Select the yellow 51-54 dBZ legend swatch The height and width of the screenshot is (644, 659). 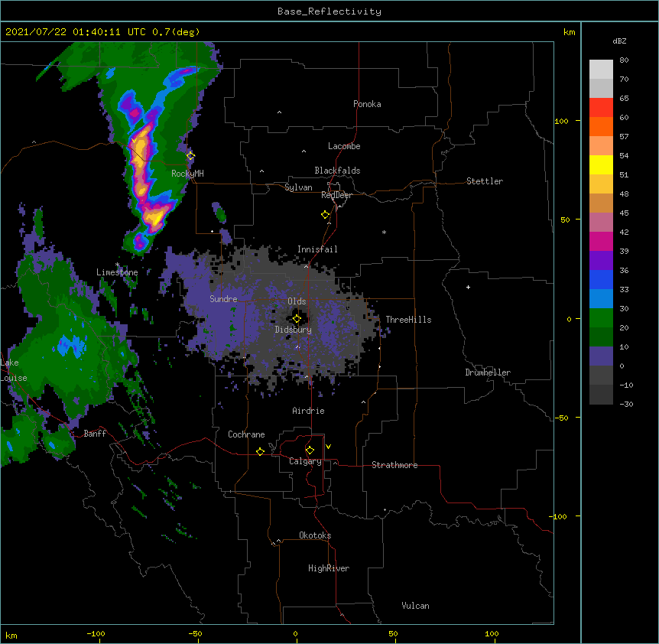(601, 164)
